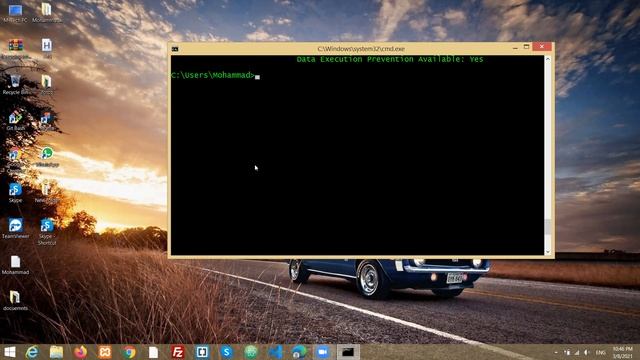640x360 pixels.
Task: Click the cmd vertical scrollbar thumb
Action: (x=548, y=227)
